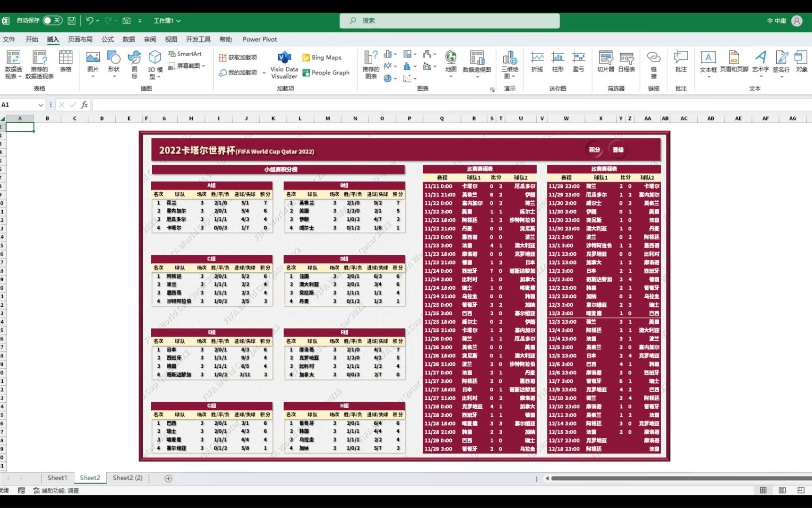Click the camera icon in Quick Access Toolbar

126,21
